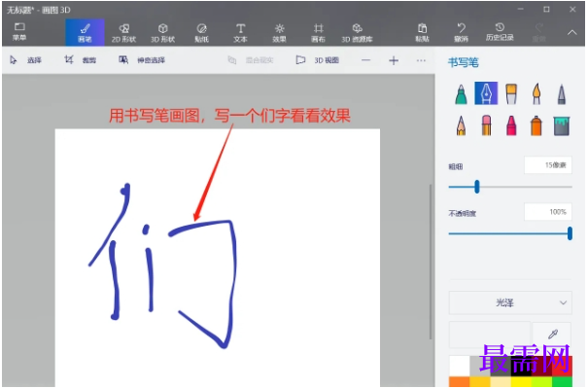Click the thickness value field
Screen dimensions: 588x389
coord(548,165)
